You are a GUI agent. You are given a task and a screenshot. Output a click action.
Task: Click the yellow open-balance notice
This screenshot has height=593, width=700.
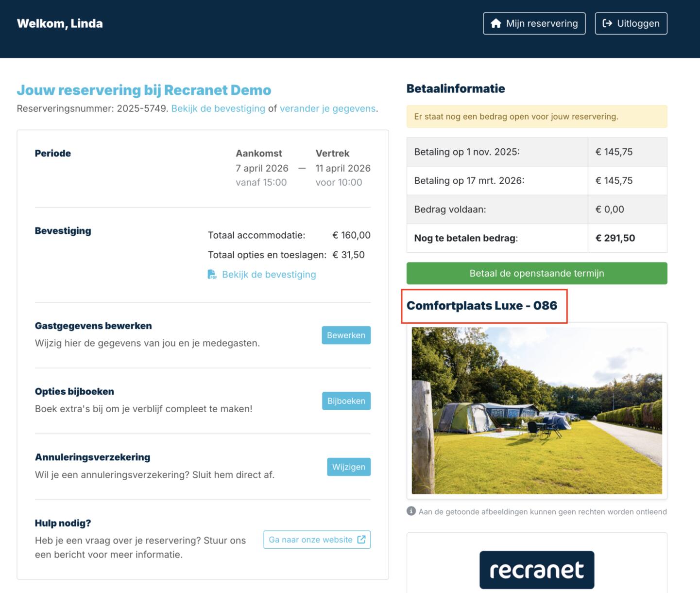coord(536,117)
